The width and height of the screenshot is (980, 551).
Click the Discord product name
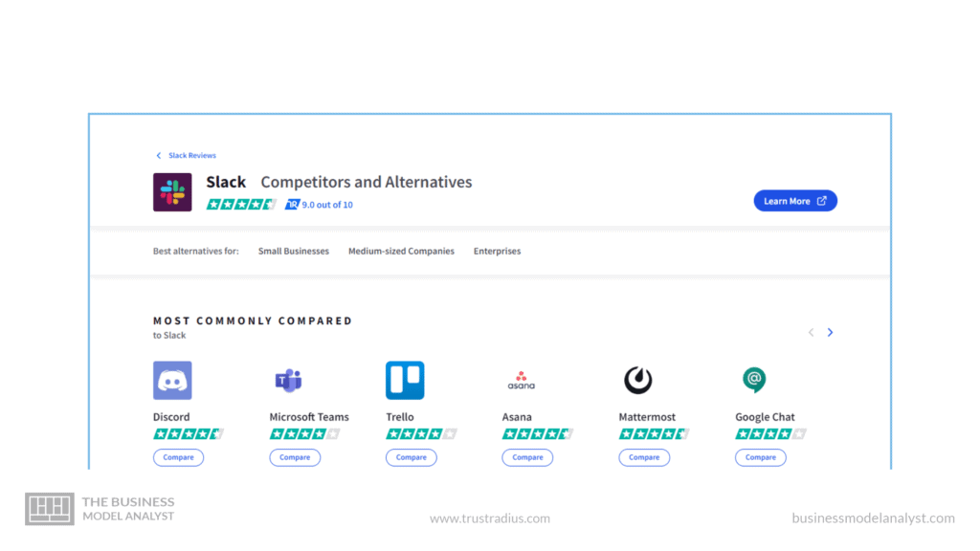click(x=171, y=417)
